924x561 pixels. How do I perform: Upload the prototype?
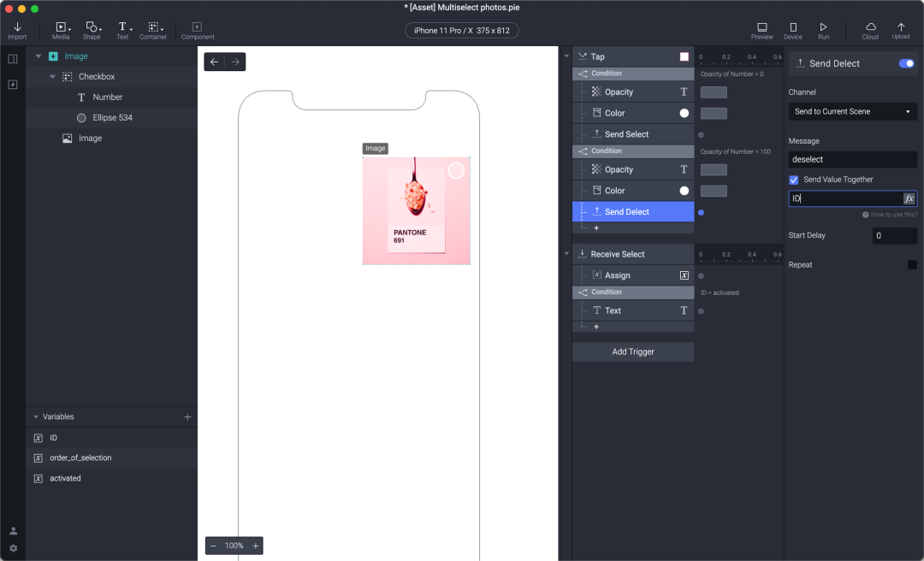900,31
